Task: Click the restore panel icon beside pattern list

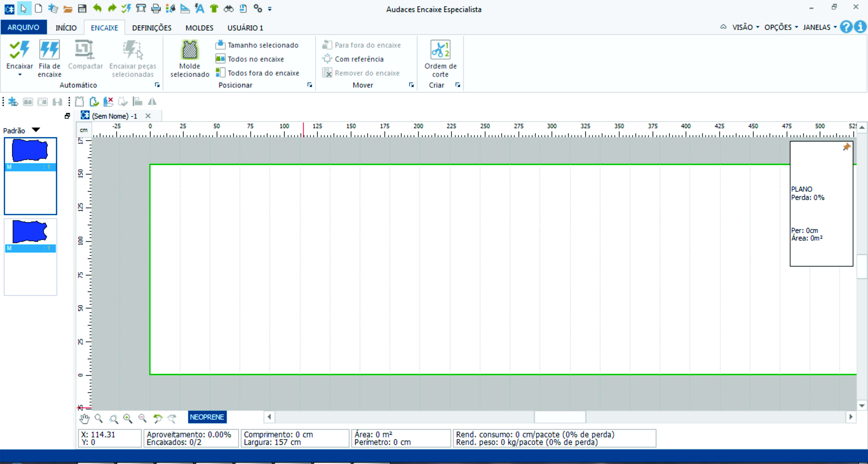Action: pos(67,116)
